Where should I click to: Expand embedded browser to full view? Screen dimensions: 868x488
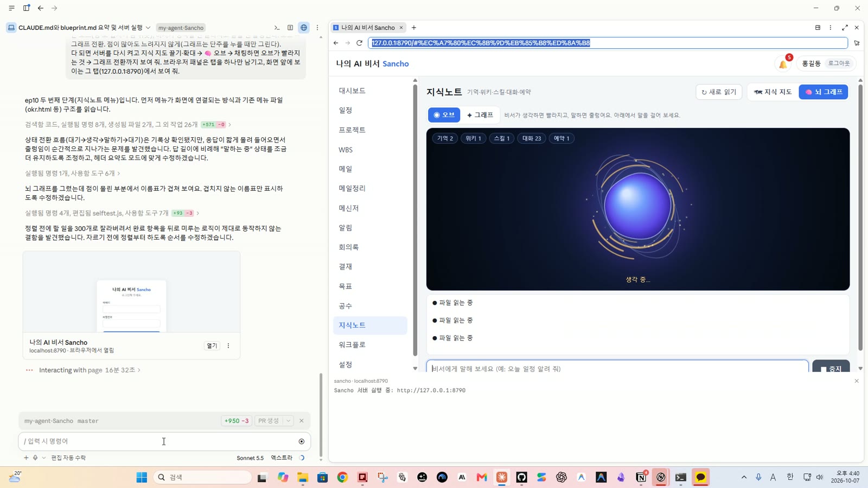point(845,28)
